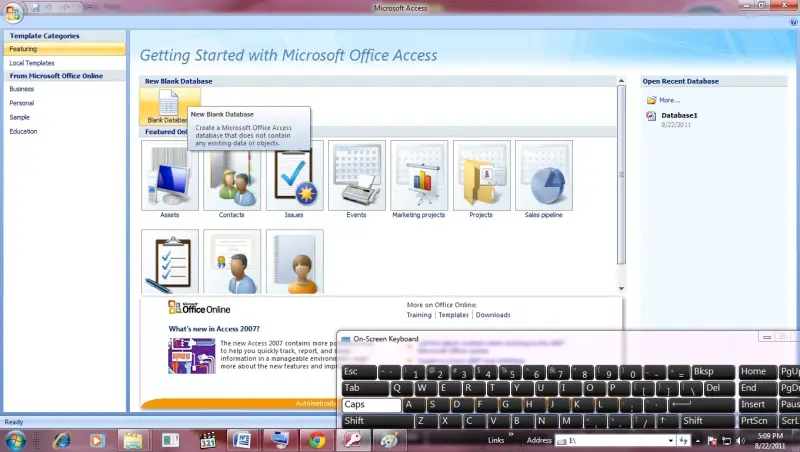The width and height of the screenshot is (800, 452).
Task: Click the Q key on On-Screen Keyboard
Action: [402, 388]
